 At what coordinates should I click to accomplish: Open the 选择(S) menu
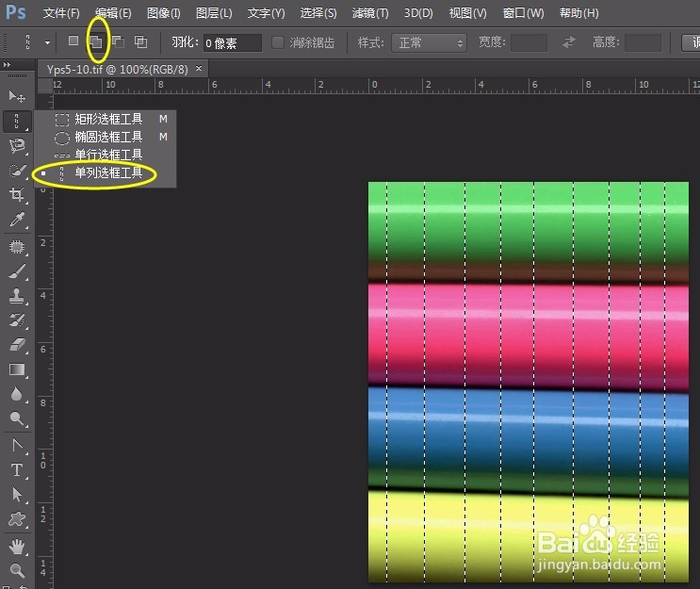tap(318, 13)
